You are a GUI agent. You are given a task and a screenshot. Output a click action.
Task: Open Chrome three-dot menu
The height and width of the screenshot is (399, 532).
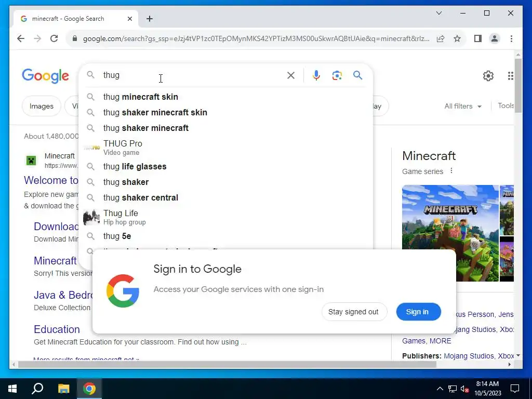(511, 38)
